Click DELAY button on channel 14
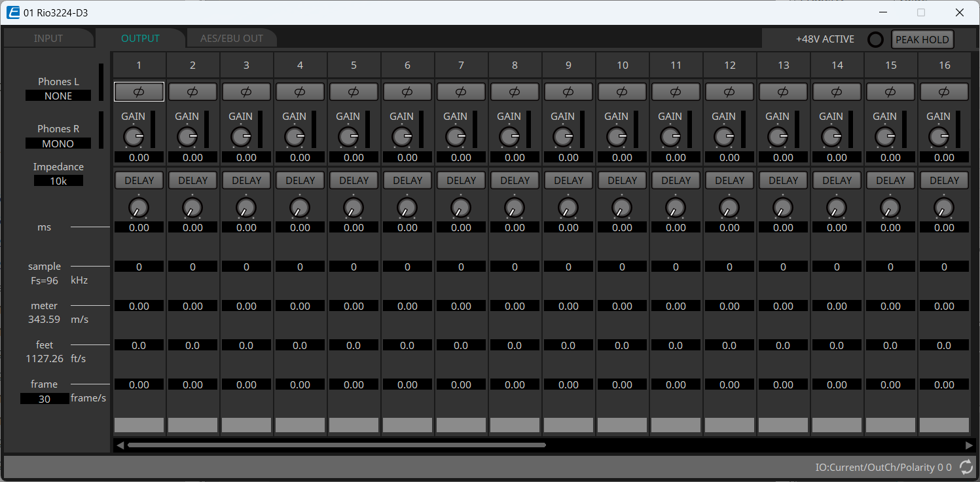 837,181
